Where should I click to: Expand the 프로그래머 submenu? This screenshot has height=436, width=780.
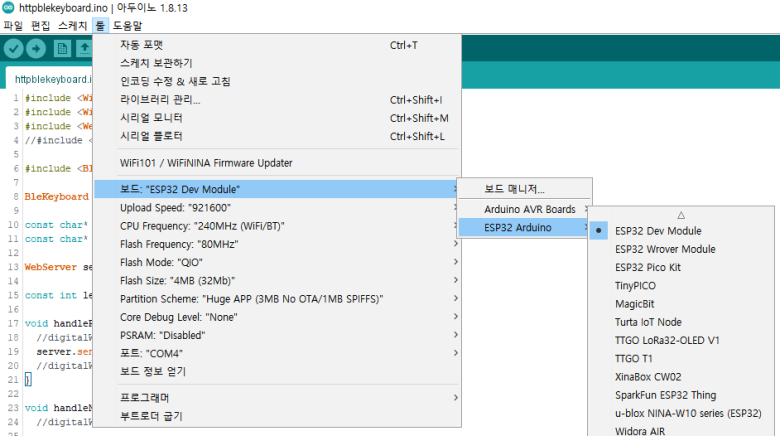(x=277, y=398)
